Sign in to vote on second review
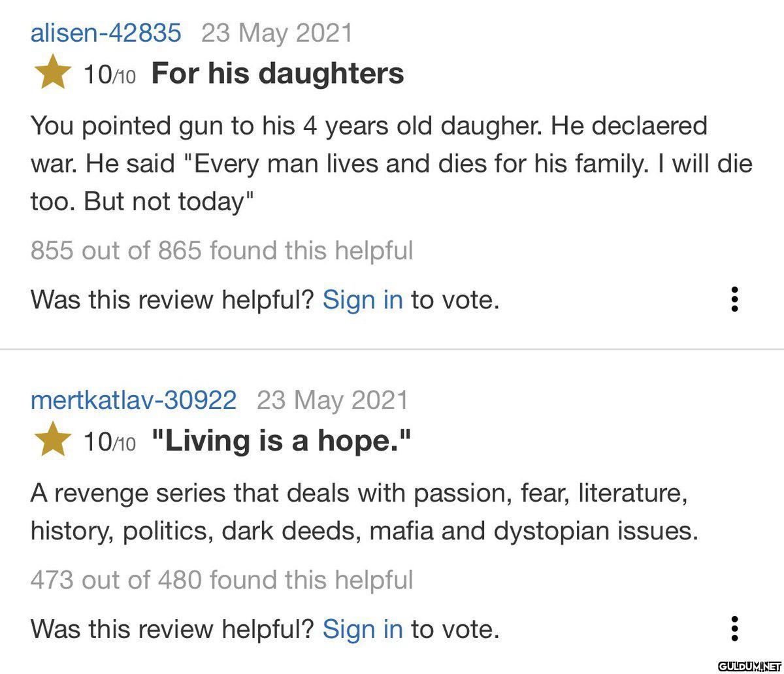Image resolution: width=784 pixels, height=674 pixels. [x=363, y=629]
